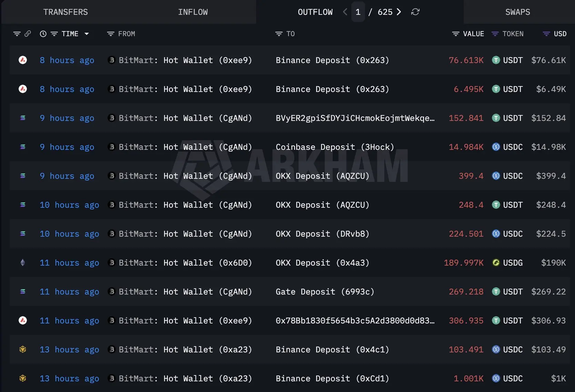
Task: Click USDC token icon on 399.4 row
Action: coord(496,176)
